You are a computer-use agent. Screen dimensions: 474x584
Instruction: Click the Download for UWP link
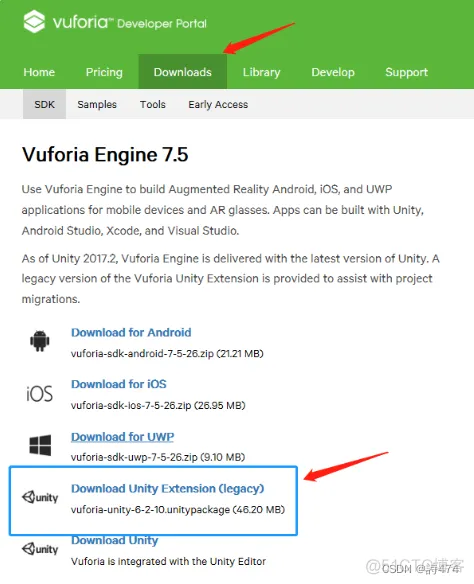(x=123, y=437)
